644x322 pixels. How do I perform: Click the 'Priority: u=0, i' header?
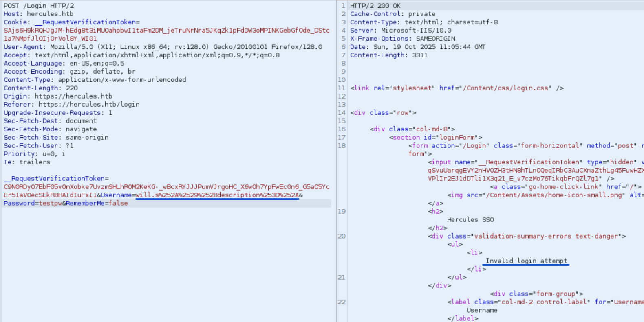(x=35, y=154)
